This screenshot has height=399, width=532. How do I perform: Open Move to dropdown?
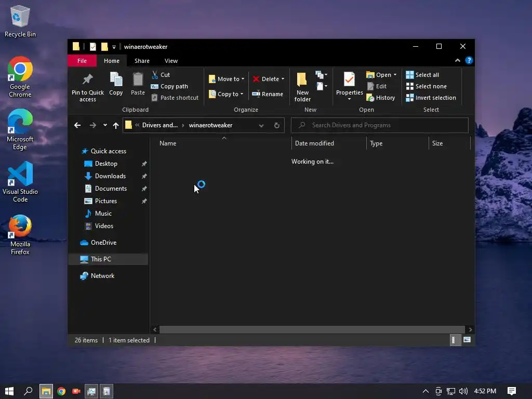click(x=227, y=79)
